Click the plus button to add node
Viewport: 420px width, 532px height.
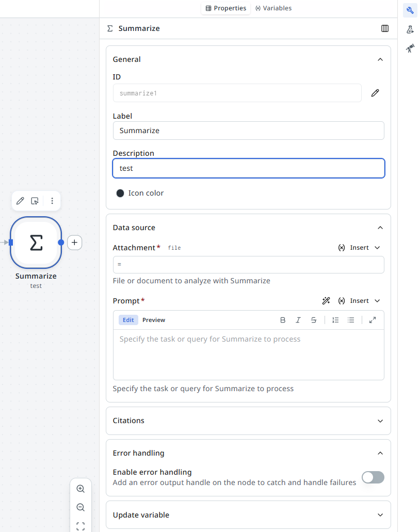75,243
